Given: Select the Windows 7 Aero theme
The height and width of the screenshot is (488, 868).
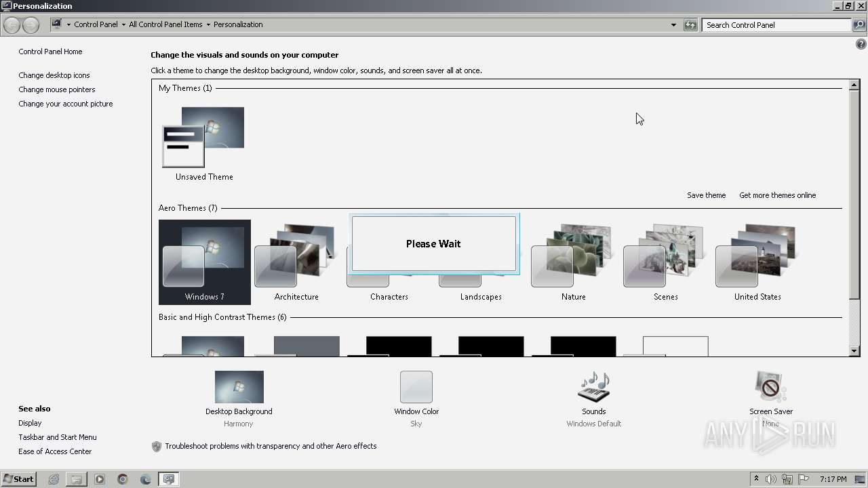Looking at the screenshot, I should click(x=204, y=262).
